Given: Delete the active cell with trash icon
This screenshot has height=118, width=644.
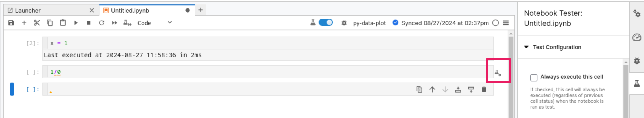Looking at the screenshot, I should [x=484, y=89].
